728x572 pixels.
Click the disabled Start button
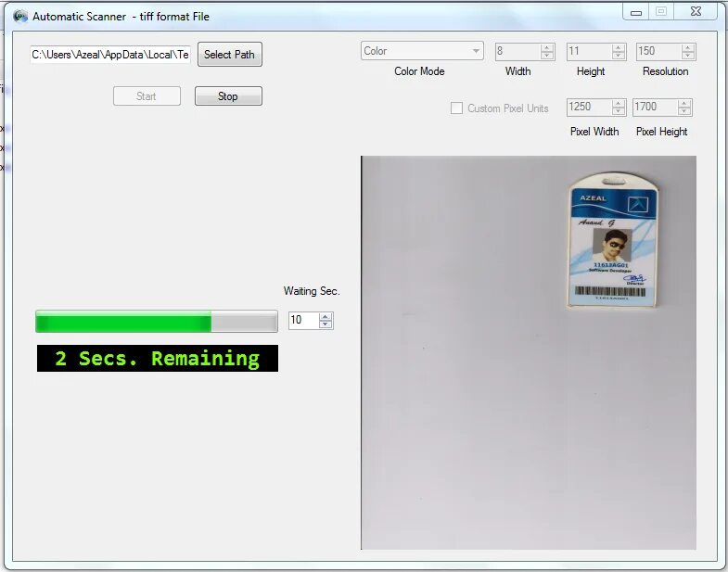pos(147,96)
